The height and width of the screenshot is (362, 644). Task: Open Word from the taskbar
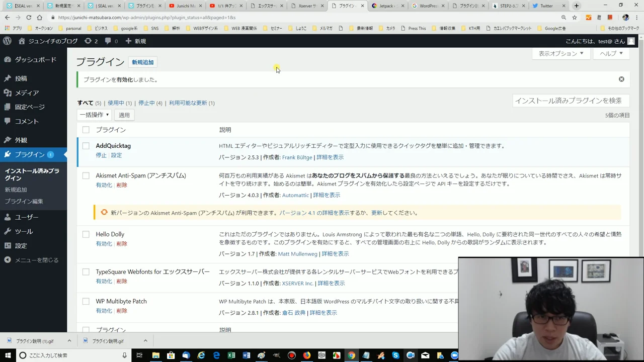(247, 355)
